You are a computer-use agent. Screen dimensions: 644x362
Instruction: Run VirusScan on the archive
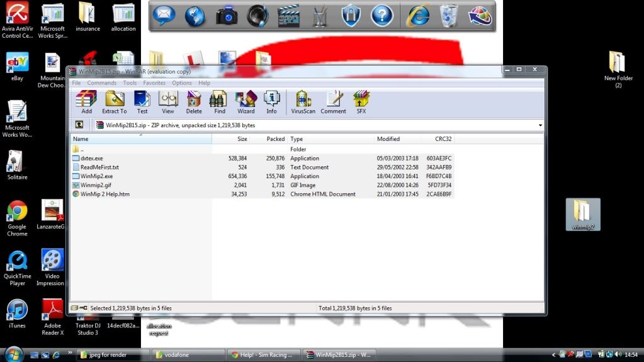(x=303, y=101)
